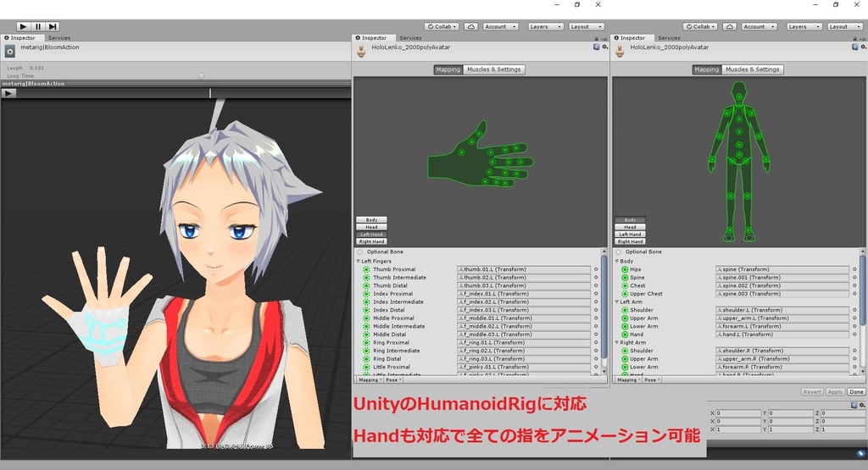Viewport: 868px width, 470px height.
Task: Open Account dropdown in middle window
Action: (x=500, y=26)
